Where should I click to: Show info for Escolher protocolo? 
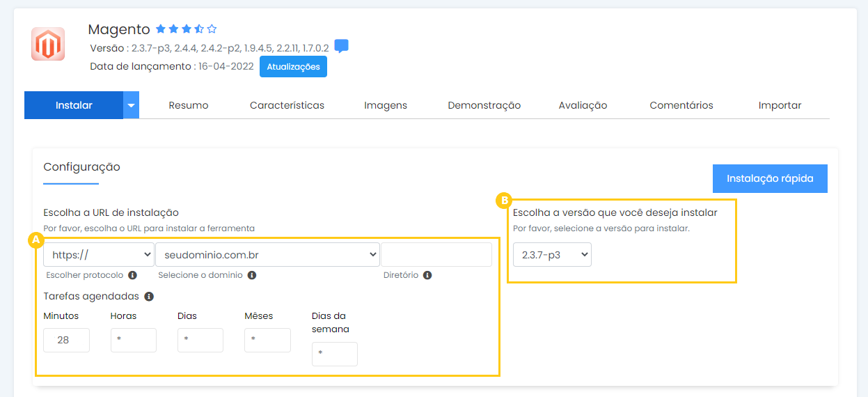[132, 275]
